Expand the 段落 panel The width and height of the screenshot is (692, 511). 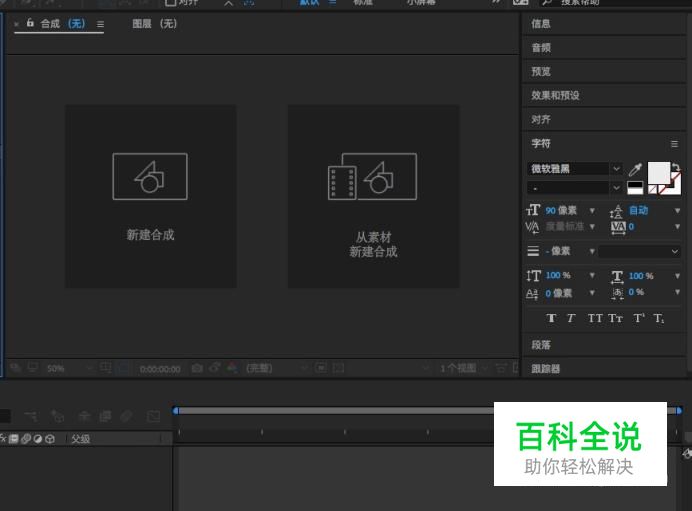point(604,345)
